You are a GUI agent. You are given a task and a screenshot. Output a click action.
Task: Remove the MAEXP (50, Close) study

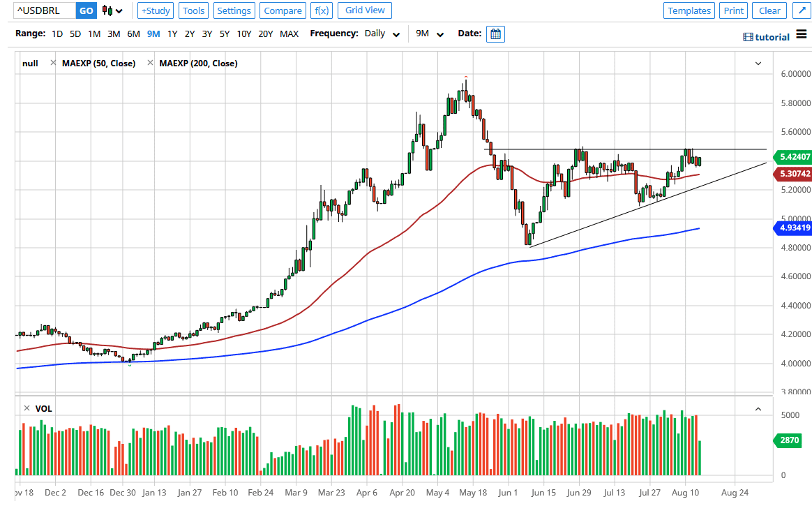coord(53,62)
